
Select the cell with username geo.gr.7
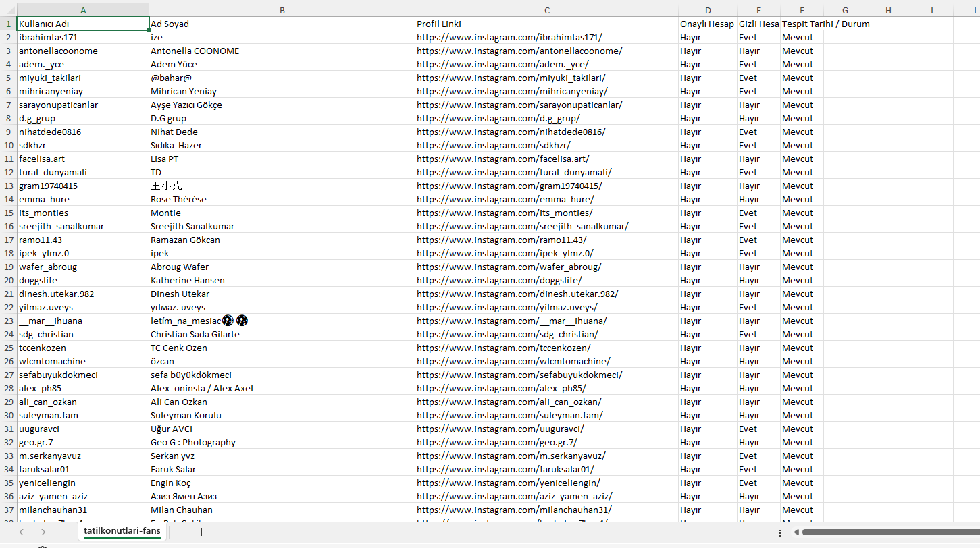click(x=83, y=442)
